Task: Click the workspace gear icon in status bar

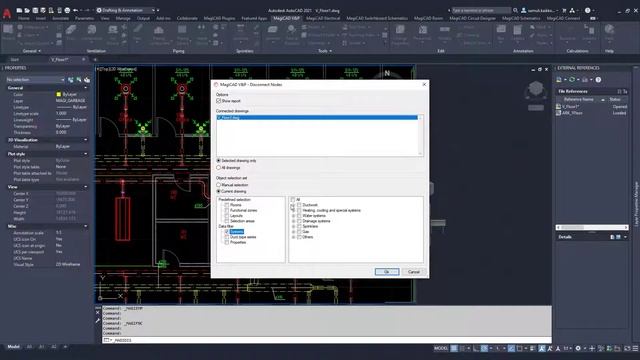Action: 578,348
